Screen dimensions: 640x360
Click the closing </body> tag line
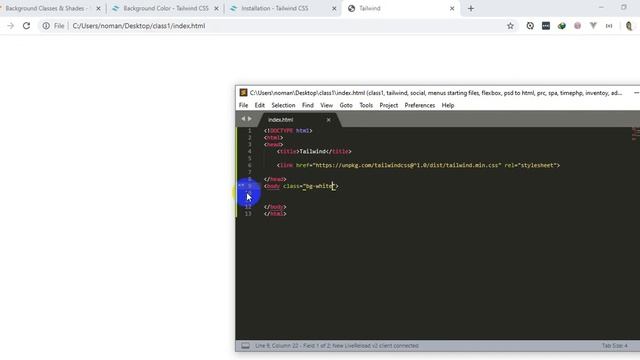[275, 207]
